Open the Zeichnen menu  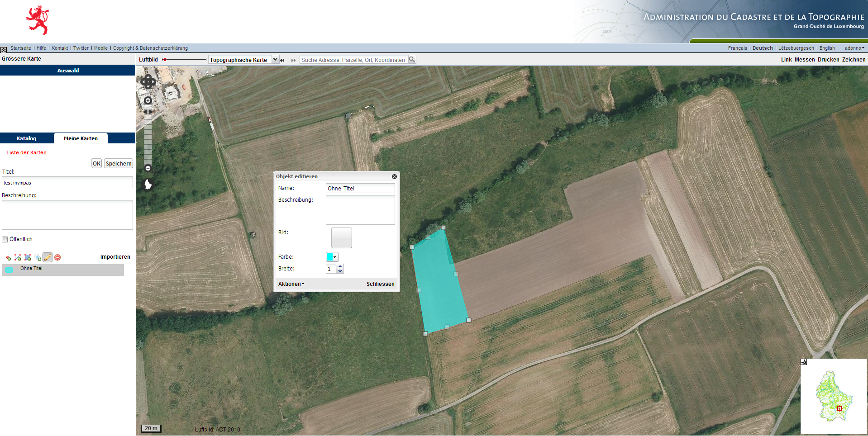click(x=854, y=60)
